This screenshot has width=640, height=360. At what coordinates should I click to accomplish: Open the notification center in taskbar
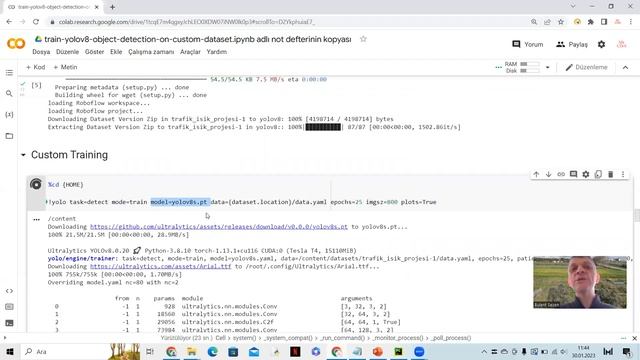[627, 351]
